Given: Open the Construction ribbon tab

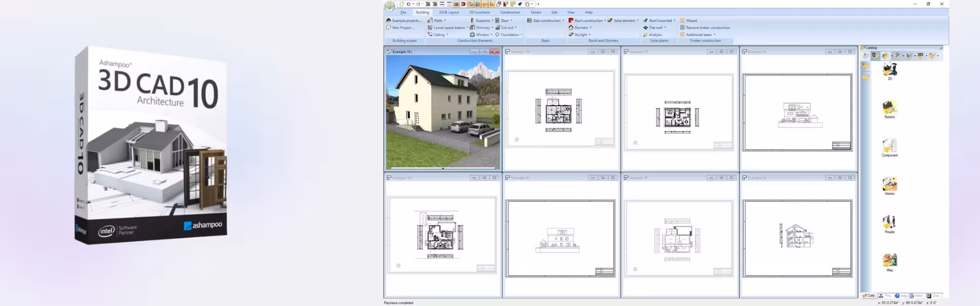Looking at the screenshot, I should coord(510,12).
